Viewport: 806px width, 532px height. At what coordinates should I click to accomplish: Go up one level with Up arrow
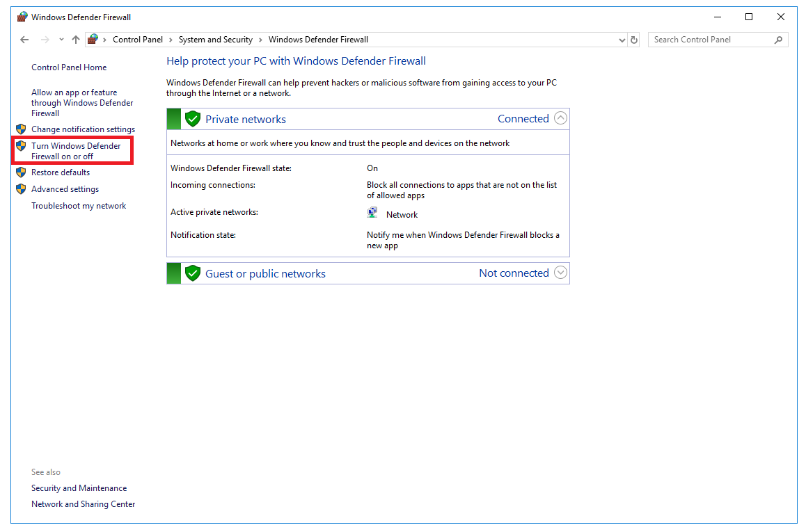pyautogui.click(x=76, y=40)
